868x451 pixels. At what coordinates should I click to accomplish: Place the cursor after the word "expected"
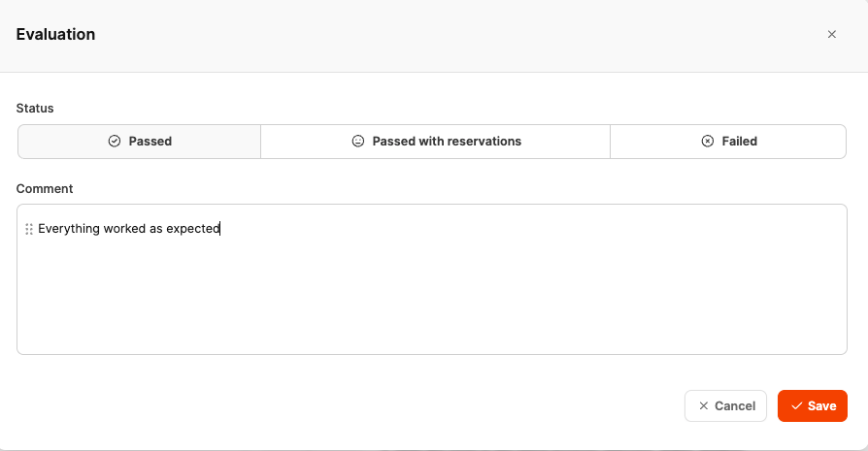tap(220, 229)
